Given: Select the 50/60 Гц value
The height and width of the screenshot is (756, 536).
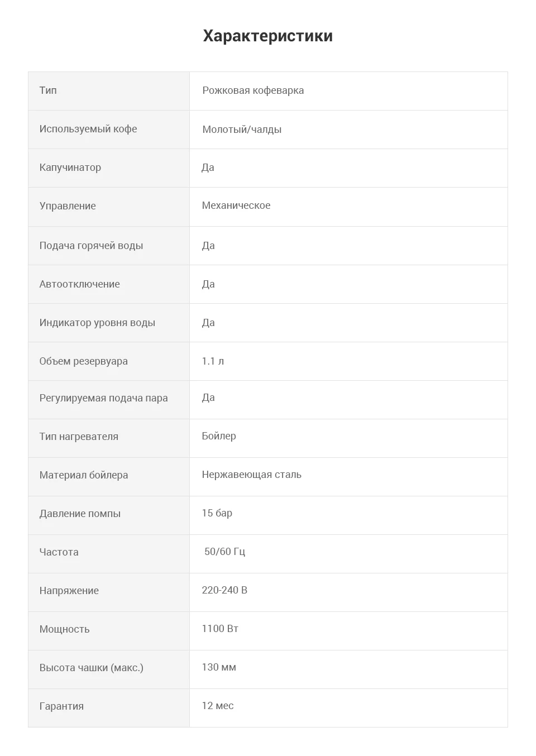Looking at the screenshot, I should click(224, 552).
